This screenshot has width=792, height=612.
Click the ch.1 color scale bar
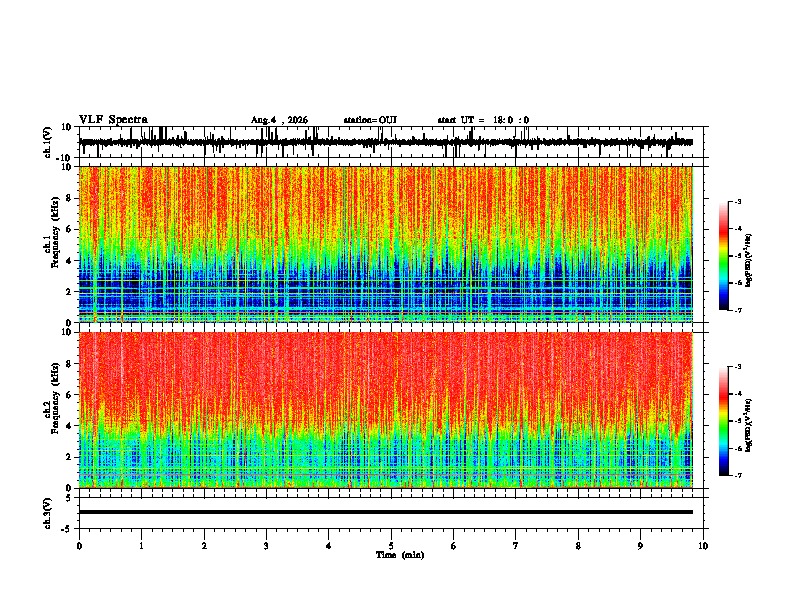pyautogui.click(x=723, y=255)
